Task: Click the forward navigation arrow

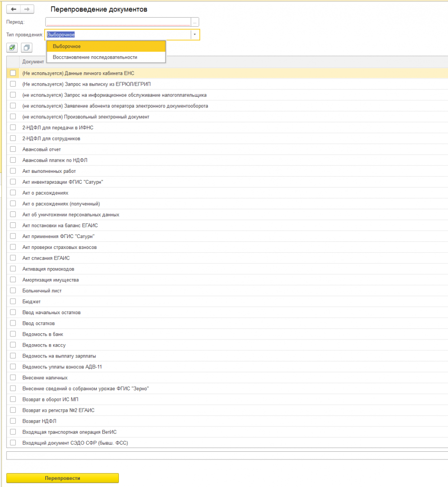Action: point(27,10)
